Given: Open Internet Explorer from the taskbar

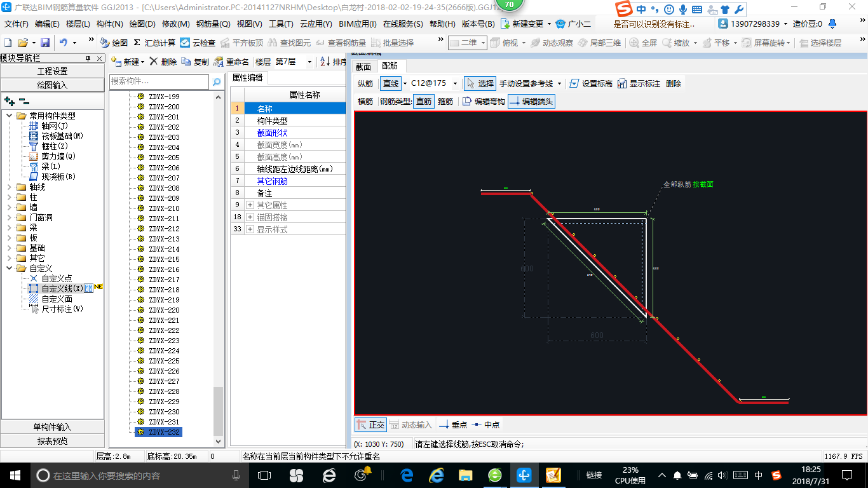Looking at the screenshot, I should 436,475.
